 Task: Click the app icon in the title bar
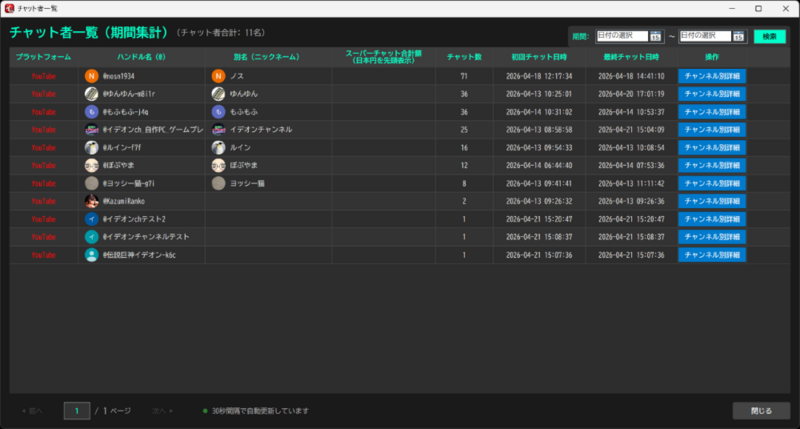tap(9, 8)
